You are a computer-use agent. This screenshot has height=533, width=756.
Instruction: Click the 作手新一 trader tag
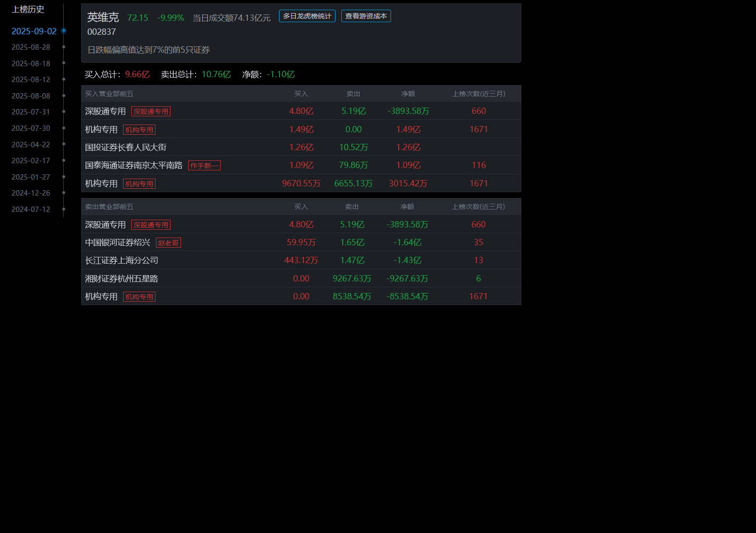[x=204, y=166]
